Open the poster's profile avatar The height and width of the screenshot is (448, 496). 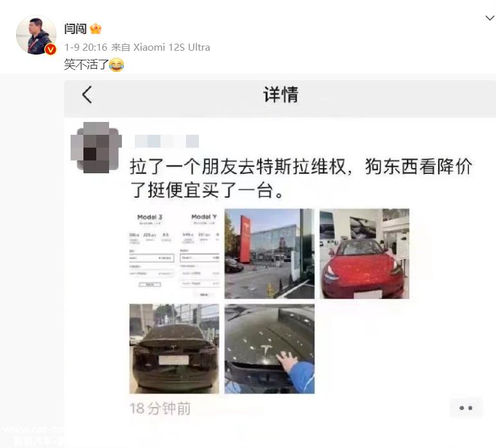pyautogui.click(x=36, y=35)
